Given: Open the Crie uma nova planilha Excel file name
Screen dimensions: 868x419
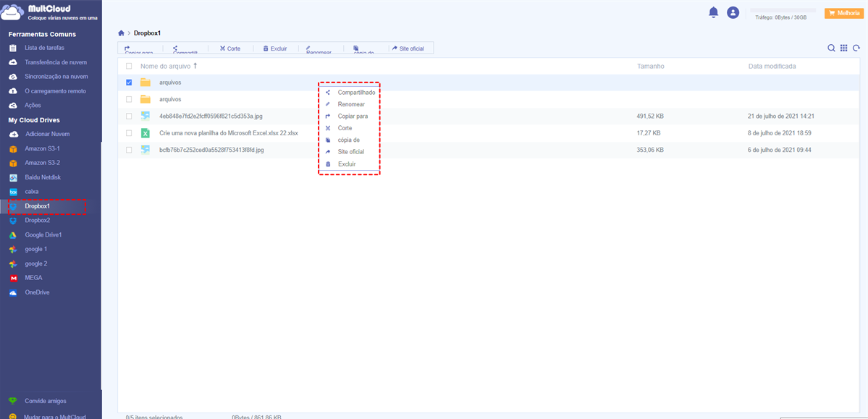Looking at the screenshot, I should (229, 133).
